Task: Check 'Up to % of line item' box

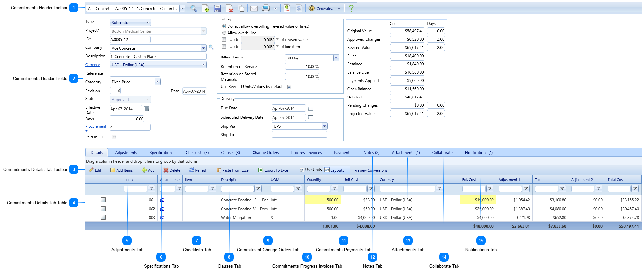Action: pos(224,47)
